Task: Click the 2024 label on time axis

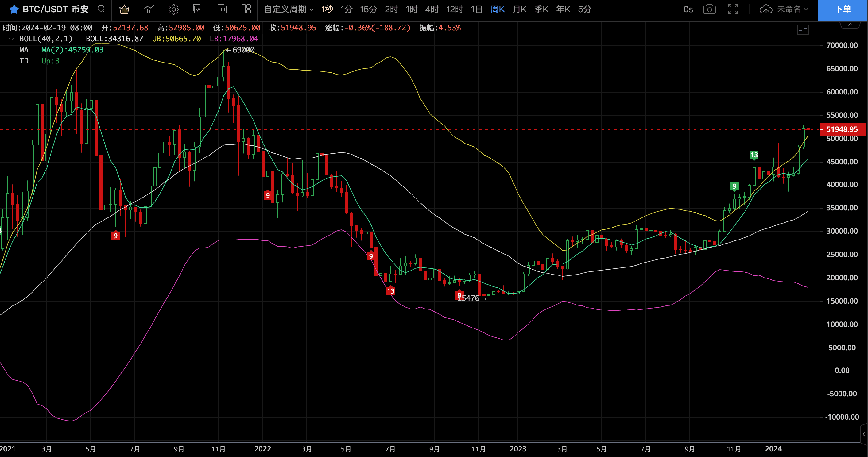Action: [773, 449]
